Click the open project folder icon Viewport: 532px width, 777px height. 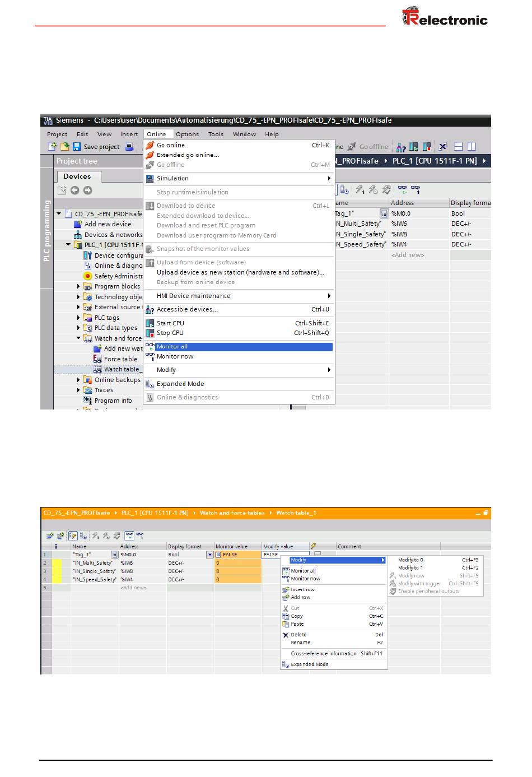coord(64,147)
